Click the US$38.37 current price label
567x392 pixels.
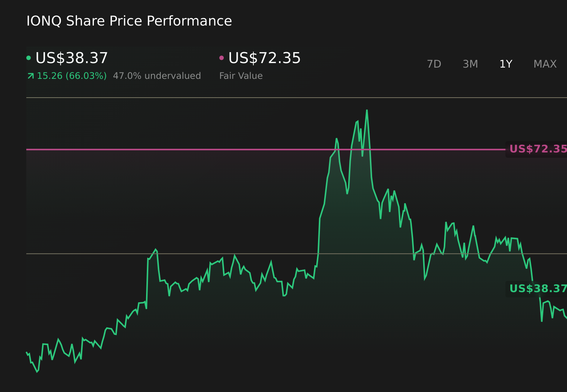tap(537, 289)
